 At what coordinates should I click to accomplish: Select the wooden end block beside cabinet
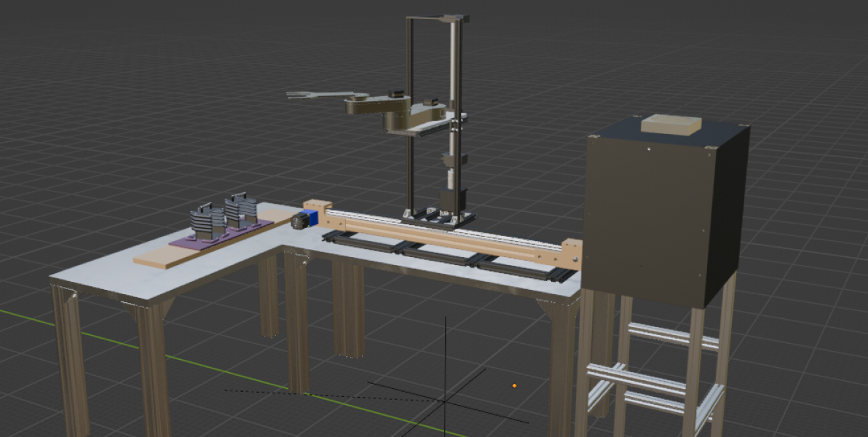click(x=572, y=255)
